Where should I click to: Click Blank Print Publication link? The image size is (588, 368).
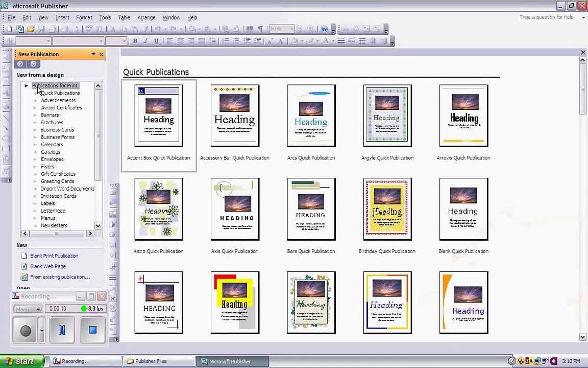point(54,256)
